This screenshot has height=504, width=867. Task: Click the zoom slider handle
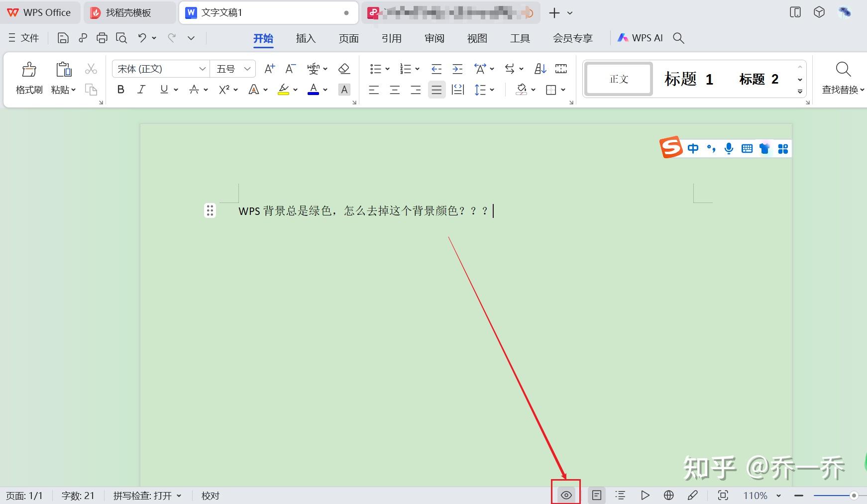[x=854, y=495]
